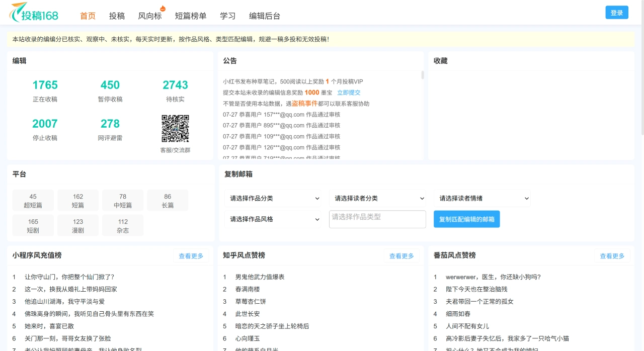Expand 请选择读者分类 dropdown

pos(378,199)
